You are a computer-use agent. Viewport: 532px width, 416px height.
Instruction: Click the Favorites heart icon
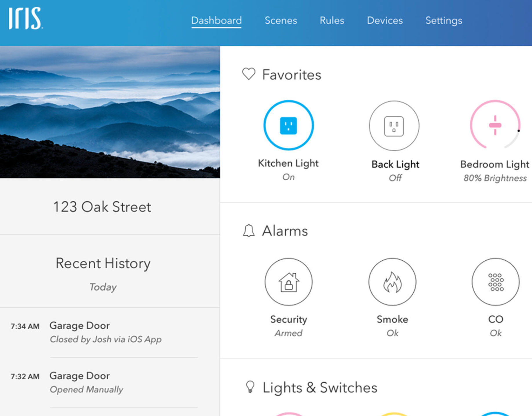coord(249,74)
